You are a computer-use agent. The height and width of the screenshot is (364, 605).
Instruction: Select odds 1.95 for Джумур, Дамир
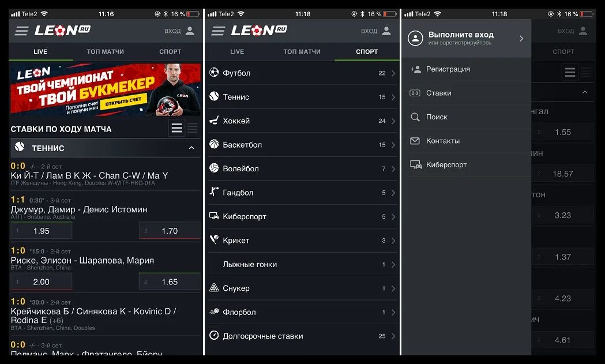(x=42, y=231)
